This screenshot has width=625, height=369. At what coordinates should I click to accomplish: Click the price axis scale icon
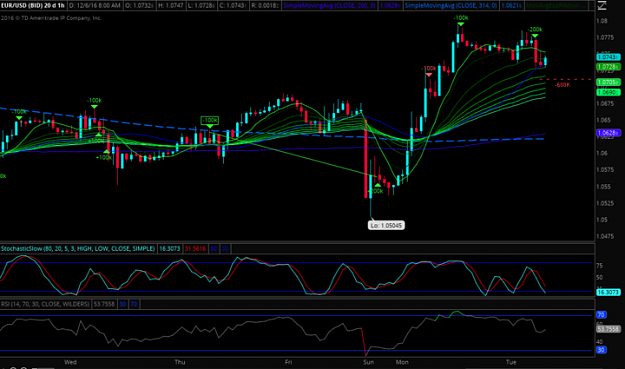point(601,6)
